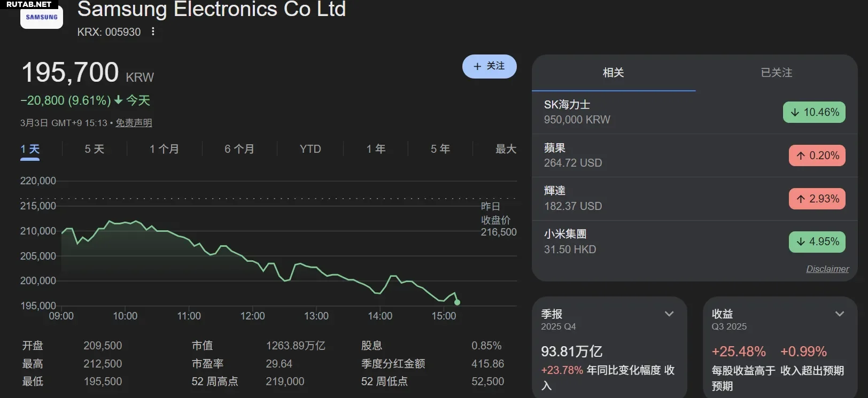The image size is (868, 398).
Task: Click the 市值 value 1263.89万亿
Action: [x=296, y=346]
